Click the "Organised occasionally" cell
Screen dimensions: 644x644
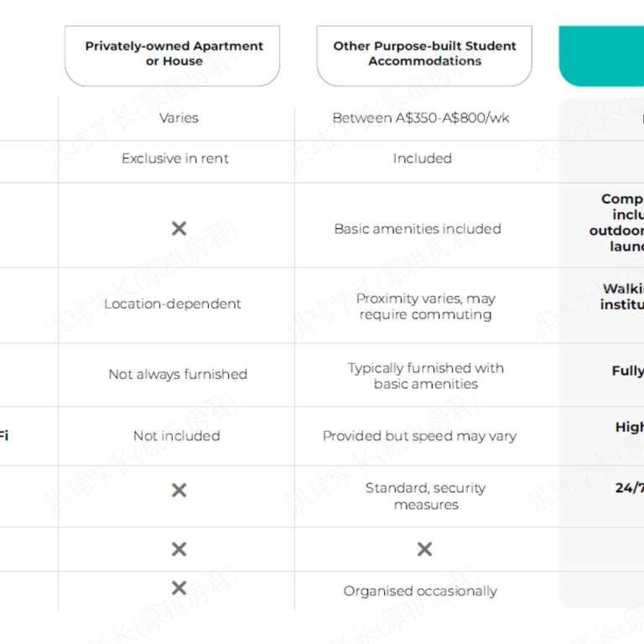coord(420,591)
